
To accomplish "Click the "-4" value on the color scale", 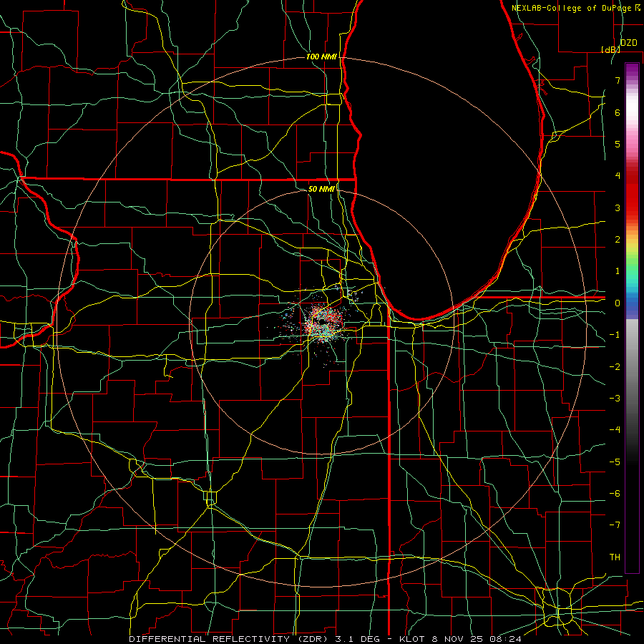I will (x=615, y=430).
